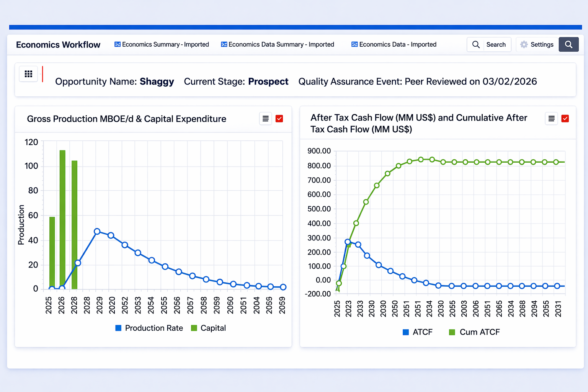This screenshot has width=588, height=392.
Task: Open the chart options menu on the ATCF chart
Action: 551,119
